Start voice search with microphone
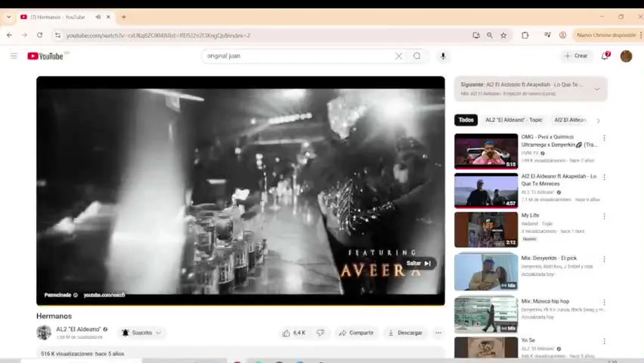 coord(443,56)
